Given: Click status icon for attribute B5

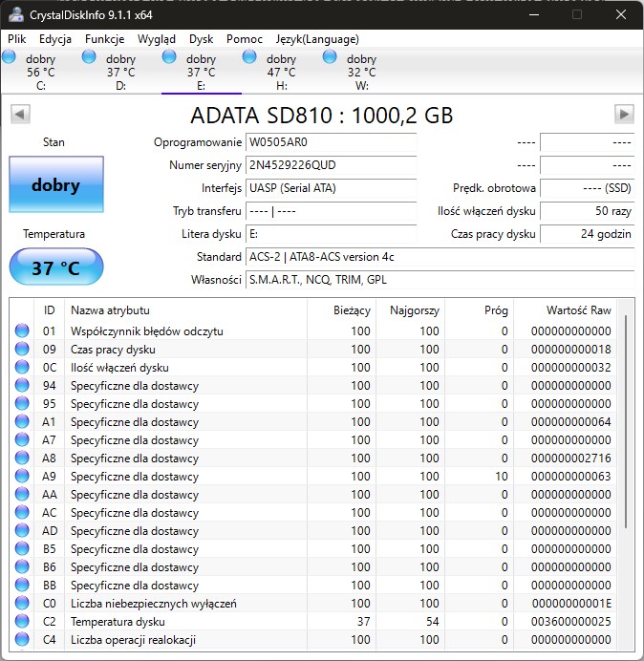Looking at the screenshot, I should [22, 548].
